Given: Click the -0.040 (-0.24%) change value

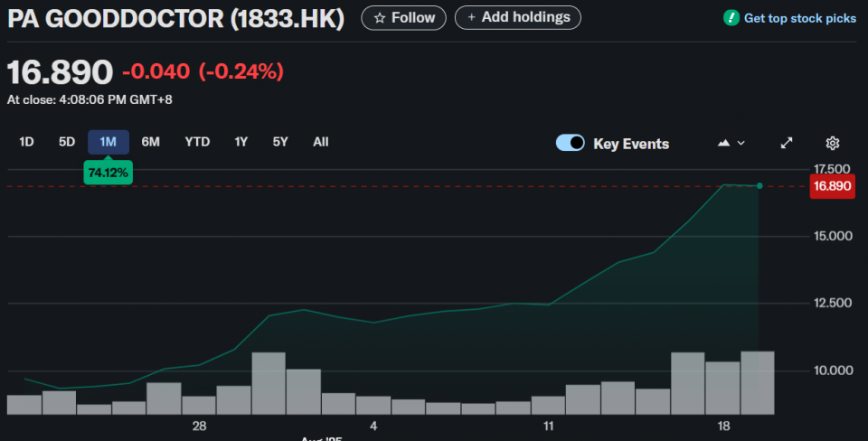Looking at the screenshot, I should pos(203,71).
